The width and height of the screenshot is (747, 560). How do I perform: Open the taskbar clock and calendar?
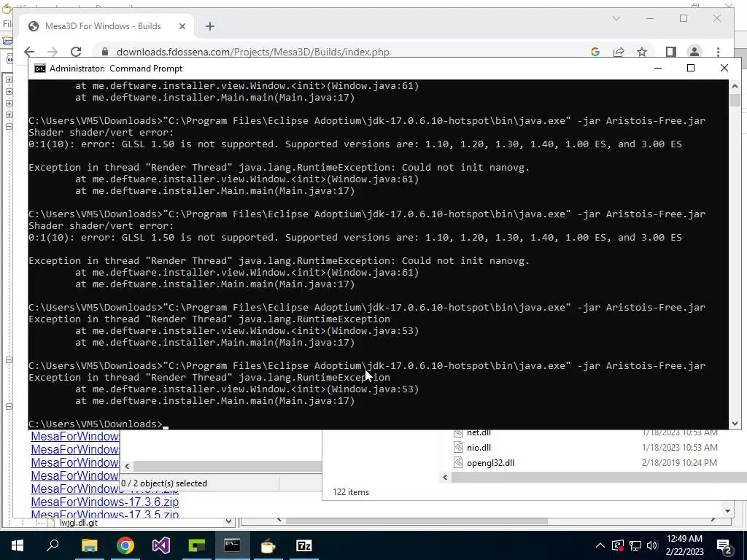(x=685, y=545)
